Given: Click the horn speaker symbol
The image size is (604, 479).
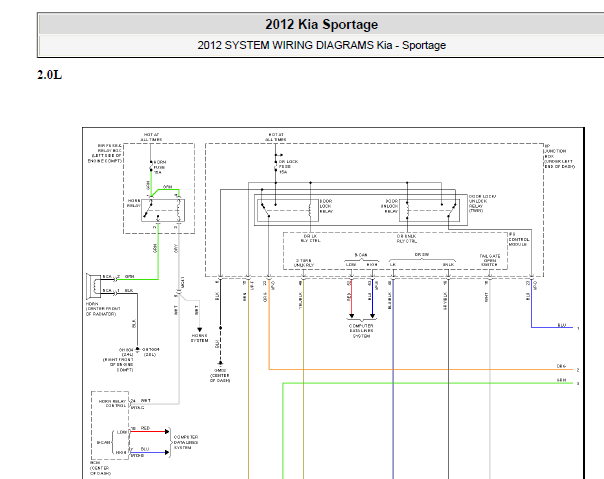Looking at the screenshot, I should (x=94, y=286).
